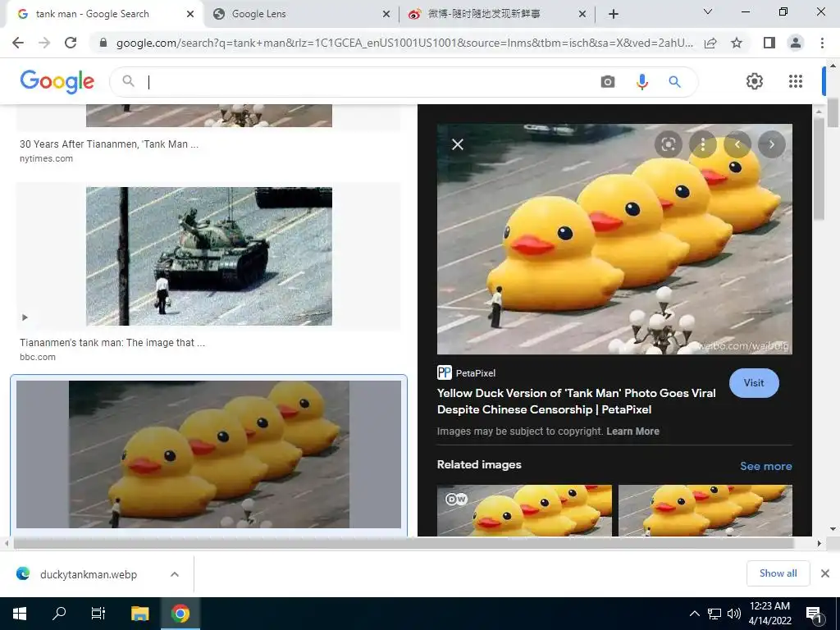840x630 pixels.
Task: Open volume control in system tray
Action: (x=734, y=614)
